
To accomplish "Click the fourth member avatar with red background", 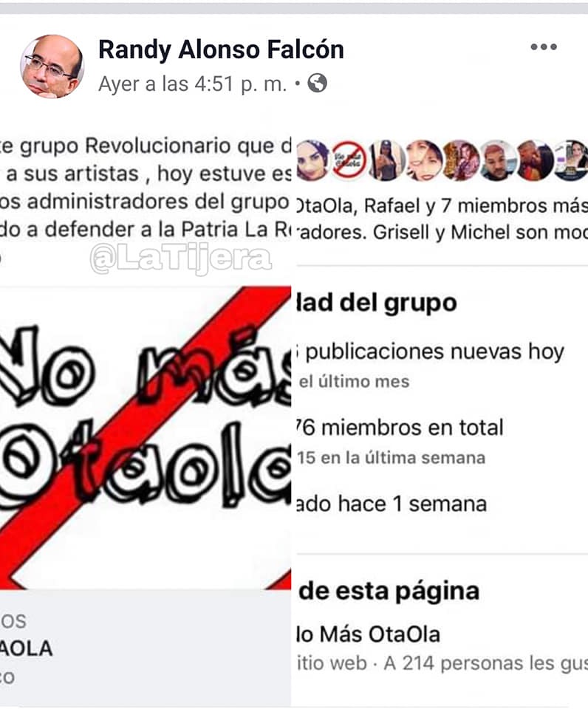I will [423, 160].
